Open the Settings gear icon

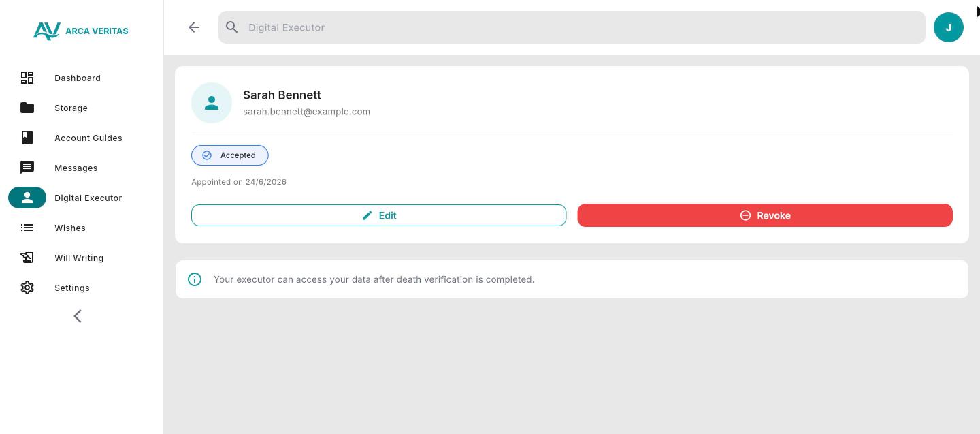(x=27, y=288)
